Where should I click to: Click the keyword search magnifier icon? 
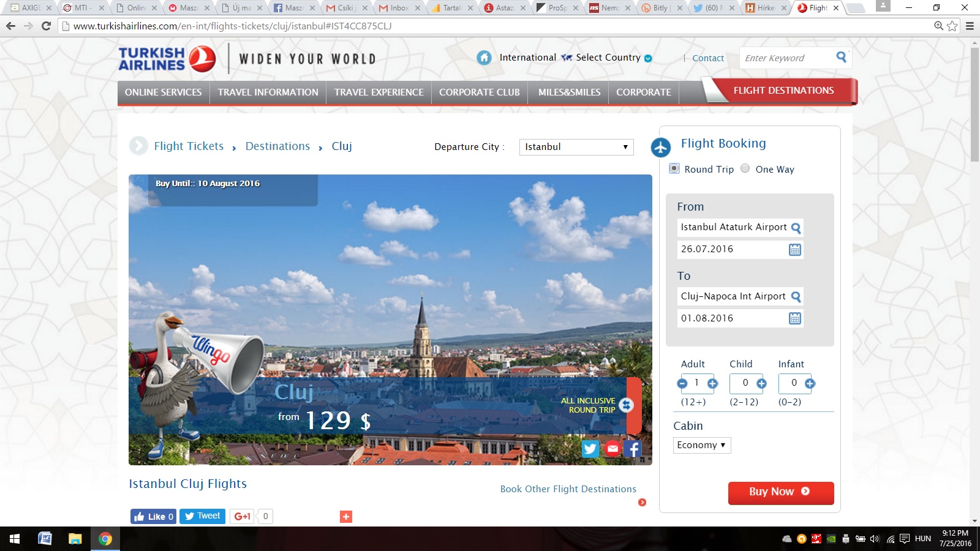click(x=842, y=57)
